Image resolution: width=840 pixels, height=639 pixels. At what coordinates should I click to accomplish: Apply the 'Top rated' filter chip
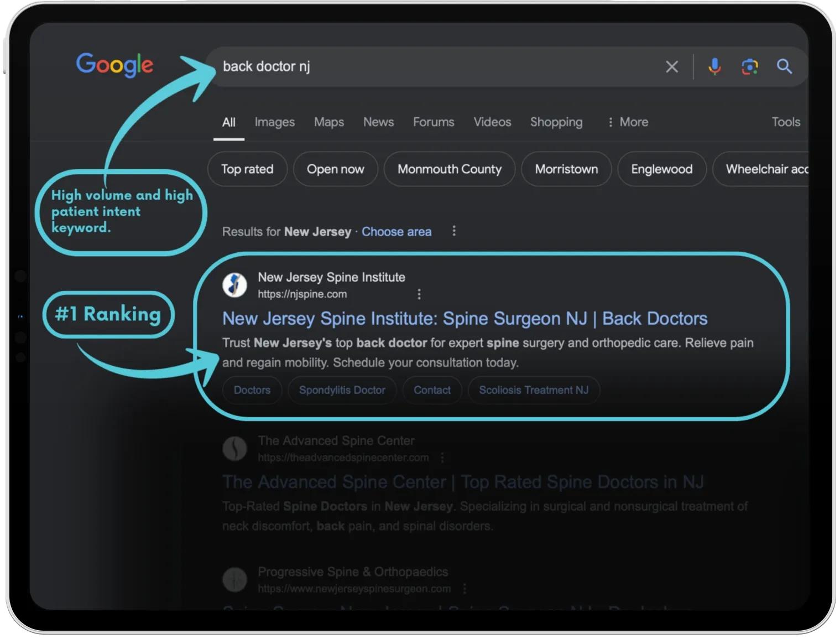click(x=247, y=169)
